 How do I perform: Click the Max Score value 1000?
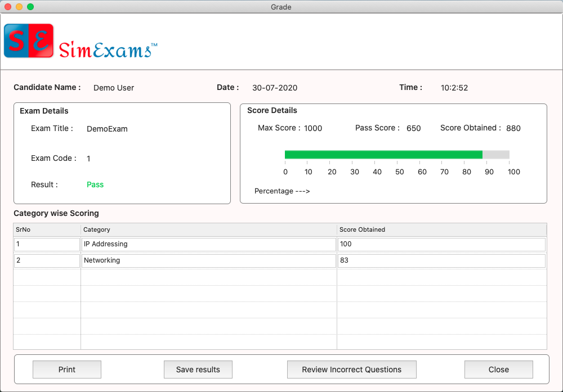(x=313, y=128)
